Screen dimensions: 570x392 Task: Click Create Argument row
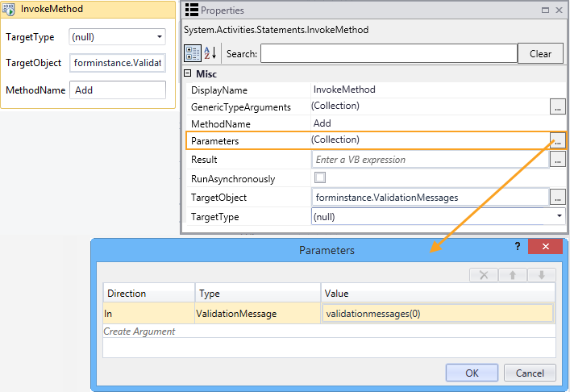pyautogui.click(x=139, y=332)
